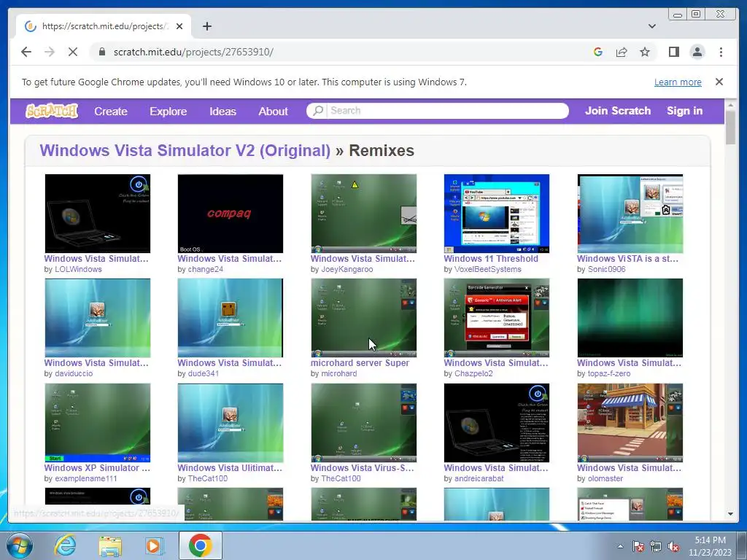Visit author VoxelBeetSystems profile
The width and height of the screenshot is (747, 560).
488,270
